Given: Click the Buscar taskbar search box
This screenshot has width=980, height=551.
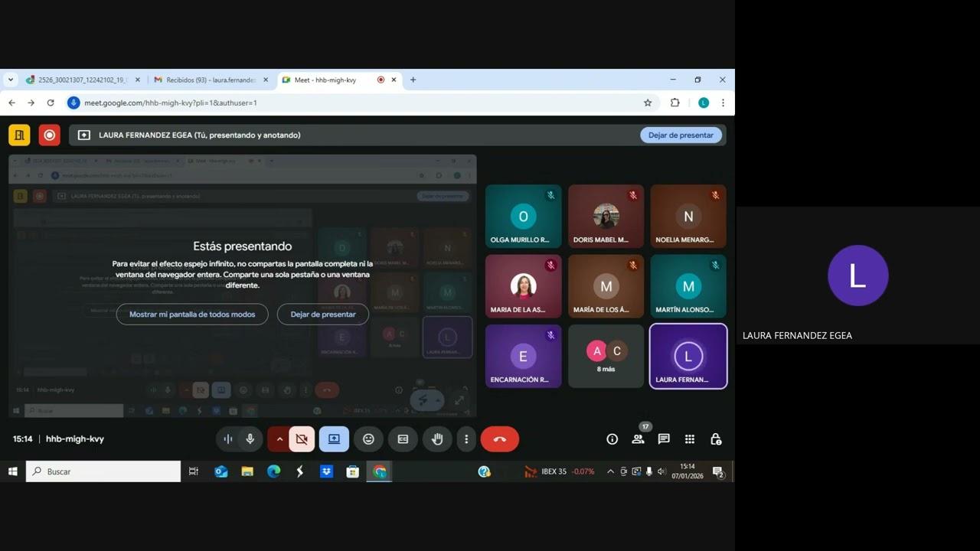Looking at the screenshot, I should 103,471.
